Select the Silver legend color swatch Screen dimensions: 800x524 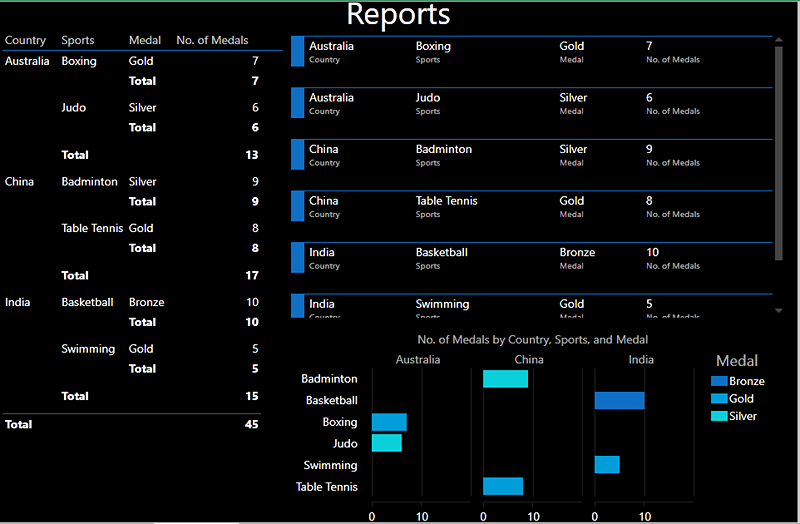pos(719,416)
